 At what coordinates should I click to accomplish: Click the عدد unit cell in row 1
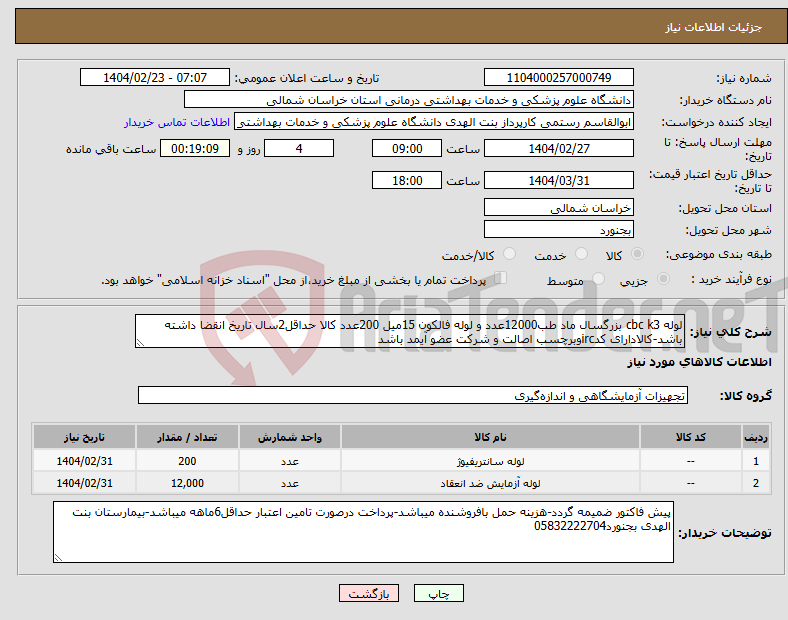click(x=290, y=461)
